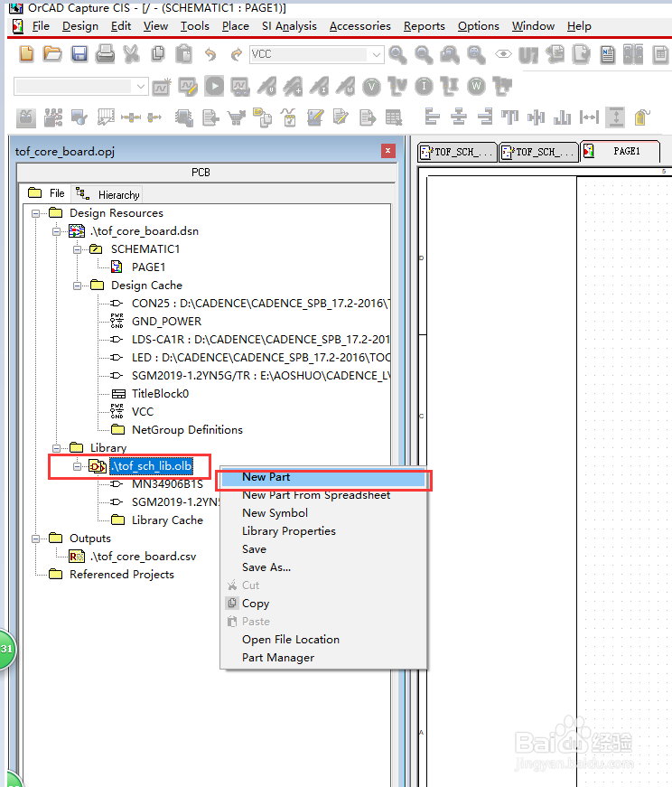Image resolution: width=672 pixels, height=787 pixels.
Task: Switch to the first TOF_SCH_ tab
Action: click(x=457, y=152)
